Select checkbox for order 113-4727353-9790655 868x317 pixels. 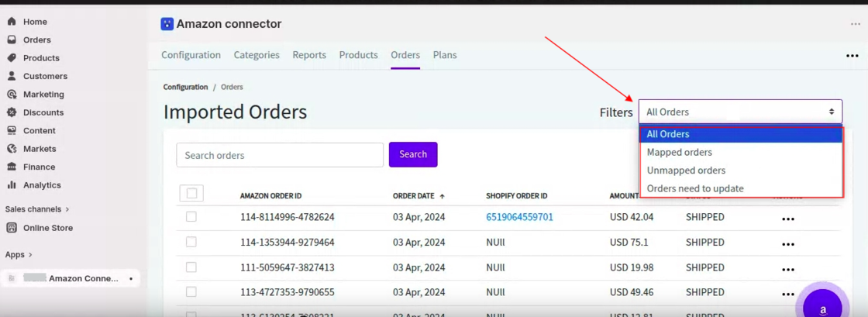pyautogui.click(x=191, y=291)
